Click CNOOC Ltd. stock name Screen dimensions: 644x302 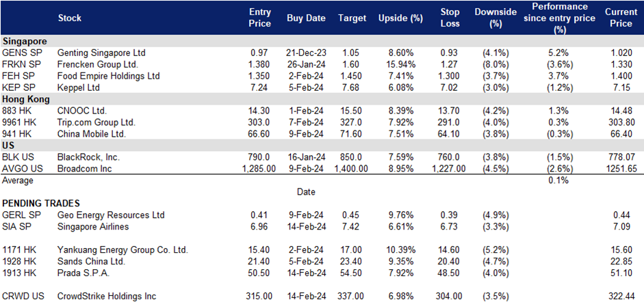pos(83,111)
